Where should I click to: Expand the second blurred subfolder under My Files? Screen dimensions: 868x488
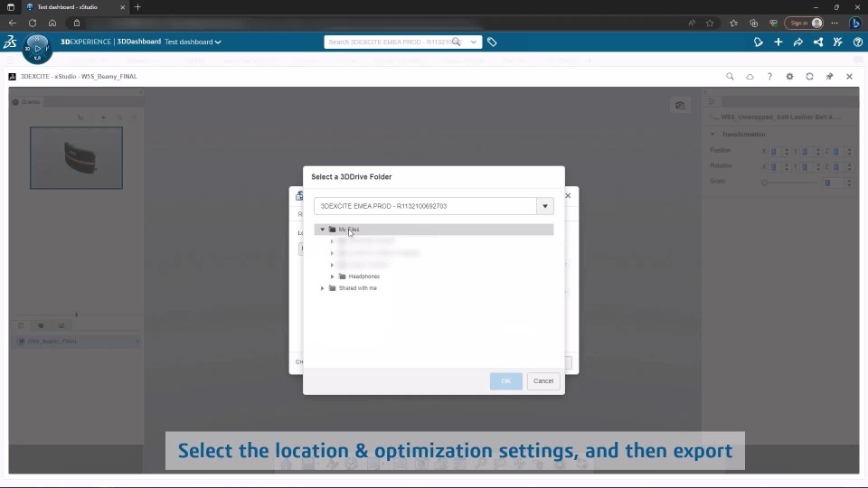332,253
